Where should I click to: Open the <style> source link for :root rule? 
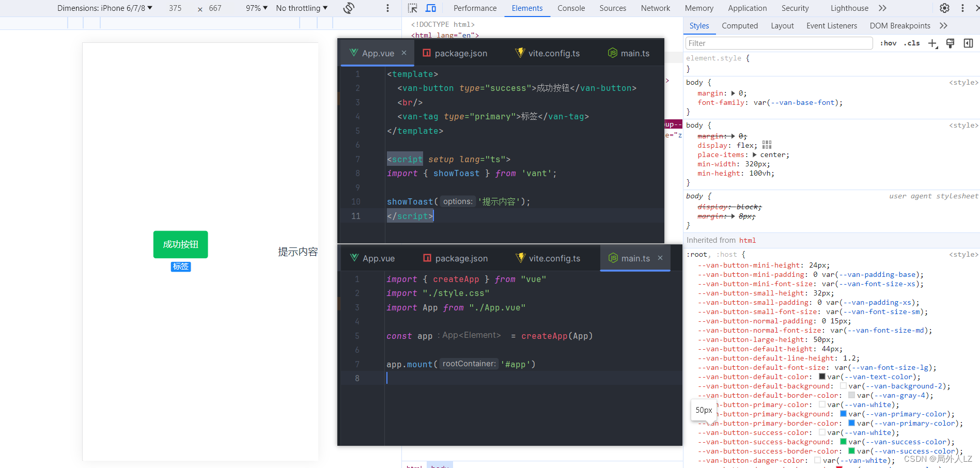(x=963, y=255)
